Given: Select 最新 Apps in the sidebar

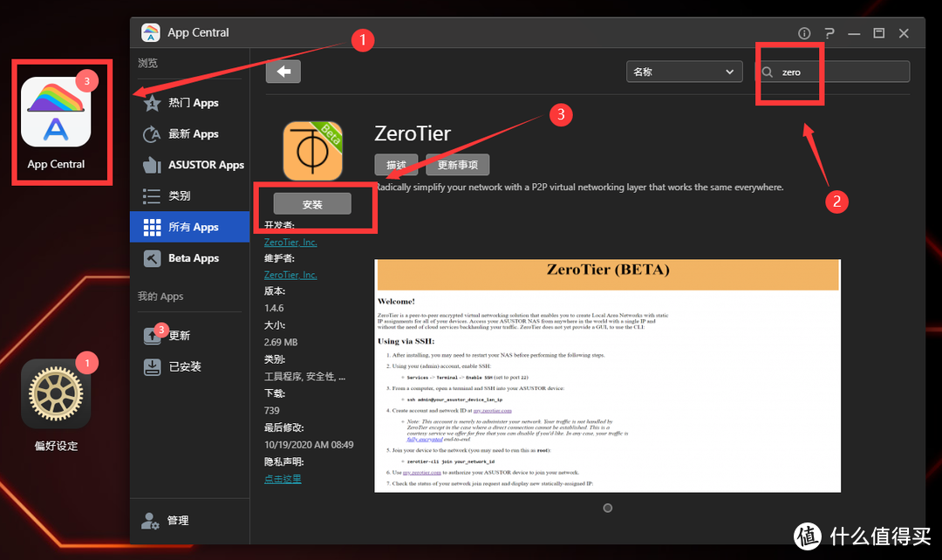Looking at the screenshot, I should [x=193, y=133].
